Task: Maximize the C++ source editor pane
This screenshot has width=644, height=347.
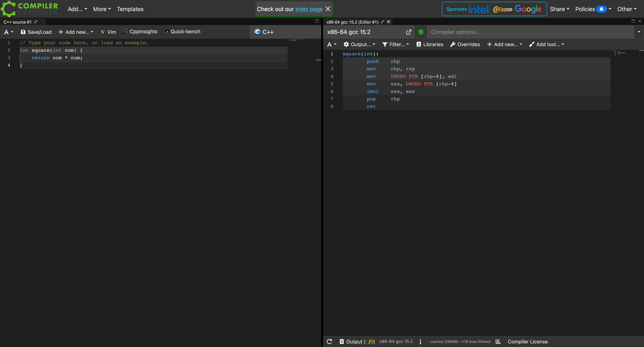Action: point(317,21)
